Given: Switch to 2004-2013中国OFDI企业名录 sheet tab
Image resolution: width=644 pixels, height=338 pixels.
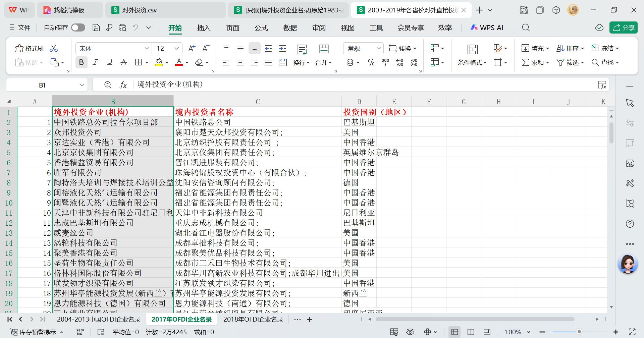Looking at the screenshot, I should click(99, 319).
